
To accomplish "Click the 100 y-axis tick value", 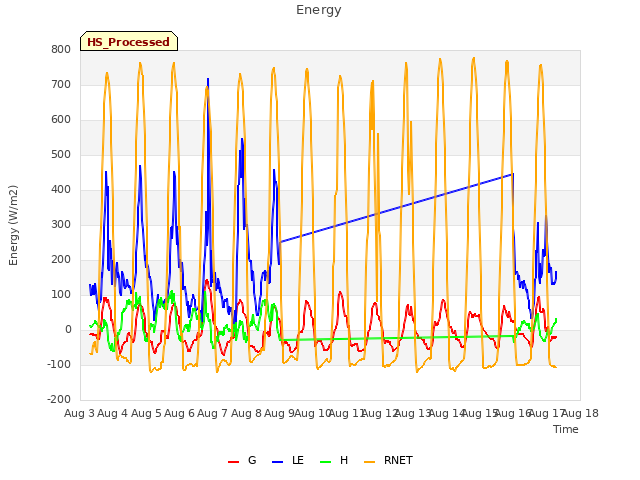I will 61,295.
